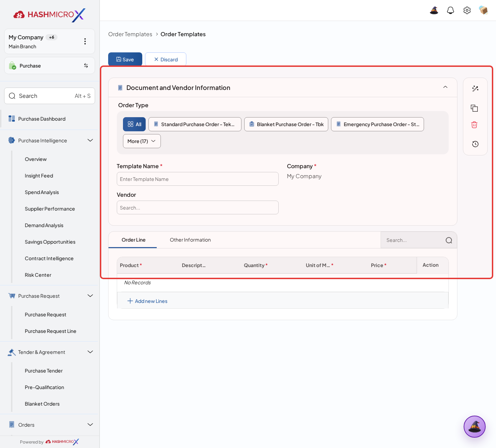Collapse the Orders menu group

[90, 425]
